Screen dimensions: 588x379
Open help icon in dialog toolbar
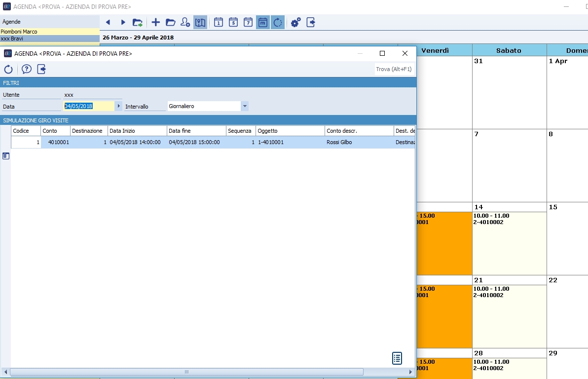pyautogui.click(x=26, y=69)
